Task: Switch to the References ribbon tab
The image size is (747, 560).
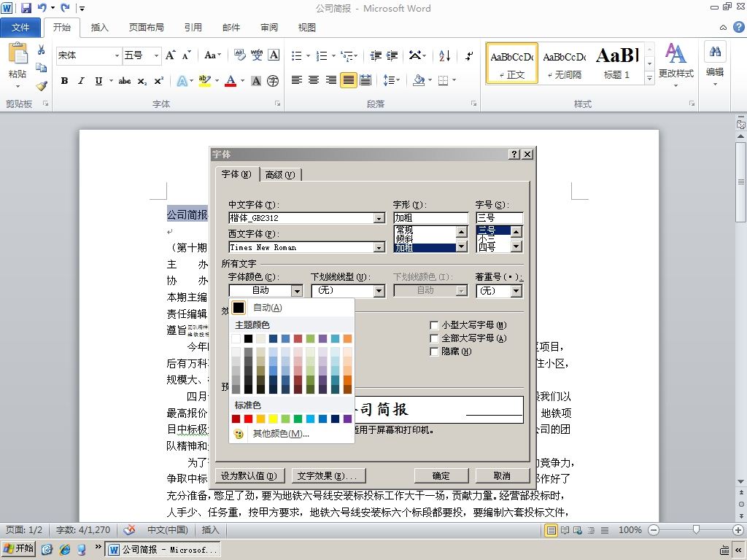Action: point(193,28)
